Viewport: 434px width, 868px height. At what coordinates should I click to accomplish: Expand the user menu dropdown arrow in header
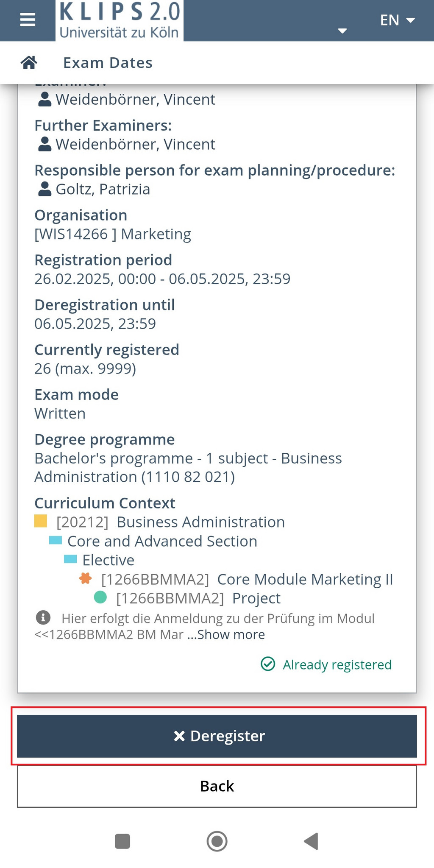coord(342,31)
